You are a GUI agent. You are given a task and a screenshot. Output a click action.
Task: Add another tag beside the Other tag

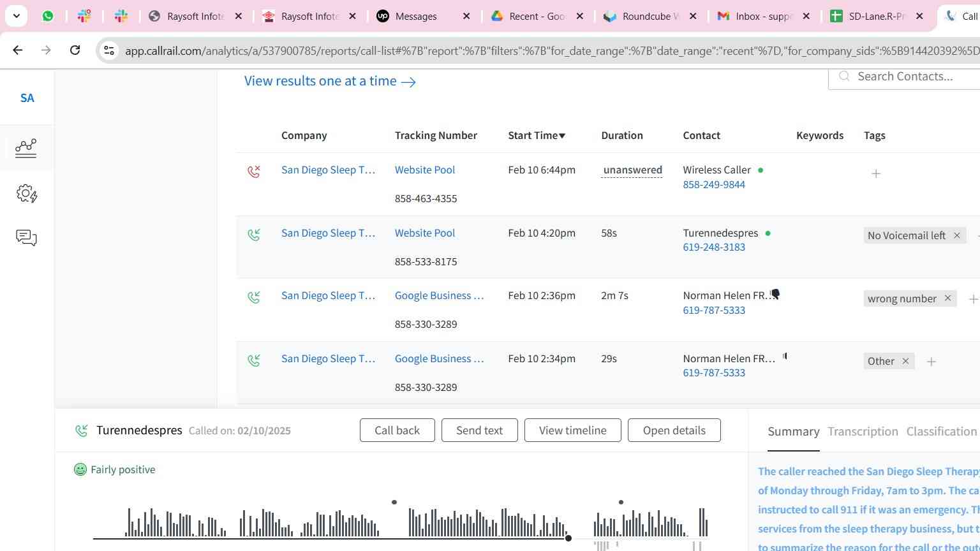[931, 362]
